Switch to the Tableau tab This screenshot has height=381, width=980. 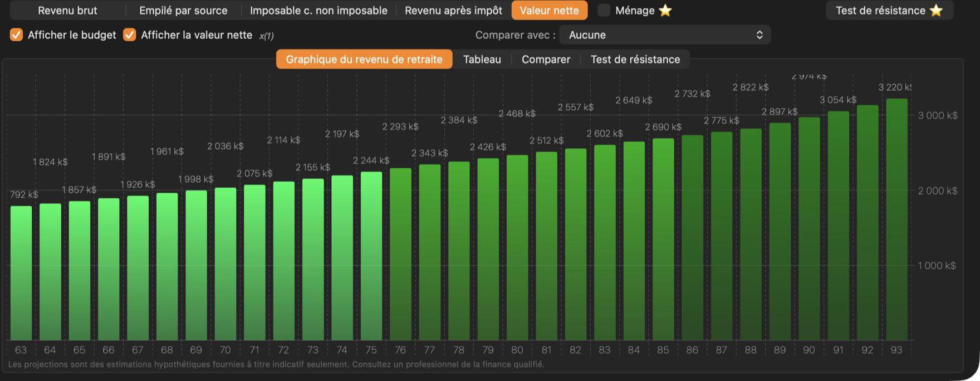pyautogui.click(x=482, y=60)
